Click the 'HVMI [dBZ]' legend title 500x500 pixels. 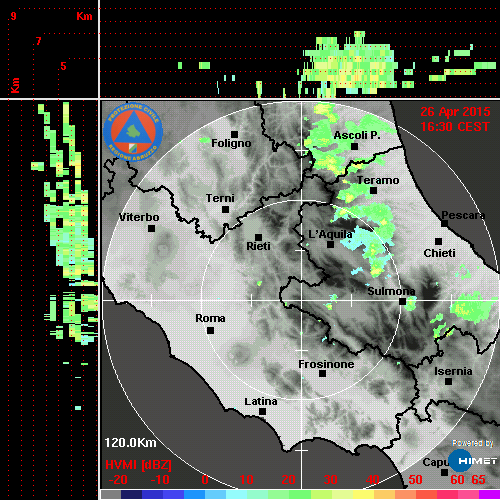pyautogui.click(x=138, y=465)
